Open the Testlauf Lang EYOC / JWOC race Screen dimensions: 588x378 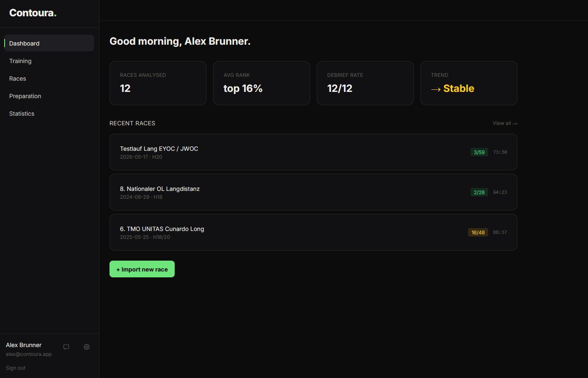313,152
